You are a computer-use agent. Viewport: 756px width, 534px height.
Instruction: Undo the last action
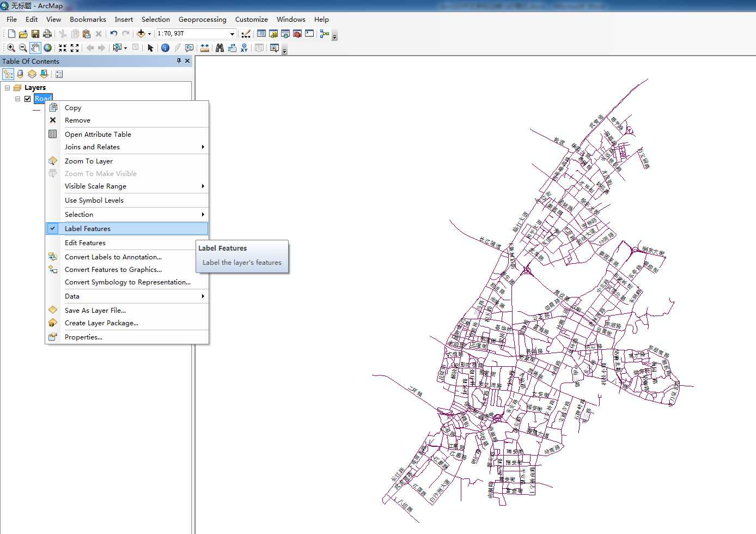point(113,34)
